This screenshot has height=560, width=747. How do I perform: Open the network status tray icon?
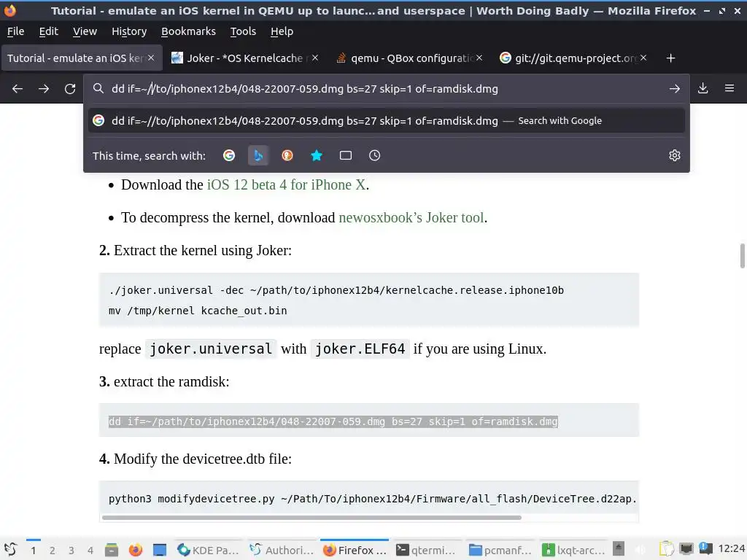tap(686, 549)
